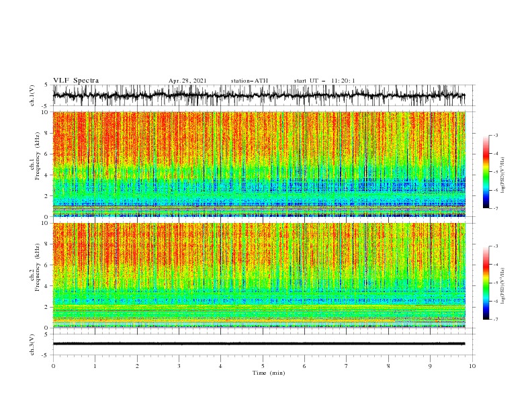Image resolution: width=532 pixels, height=411 pixels.
Task: Click the "5" tick on ch.1 voltage axis
Action: [47, 85]
